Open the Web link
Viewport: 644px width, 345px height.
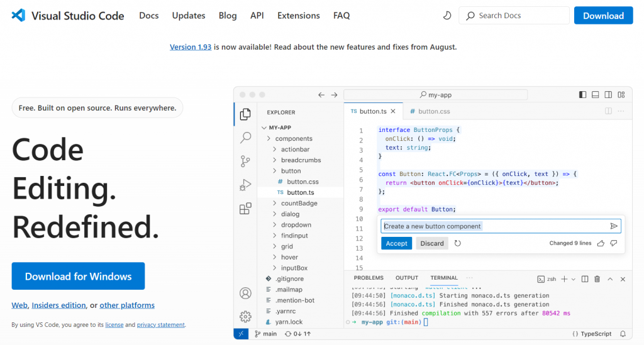click(19, 305)
